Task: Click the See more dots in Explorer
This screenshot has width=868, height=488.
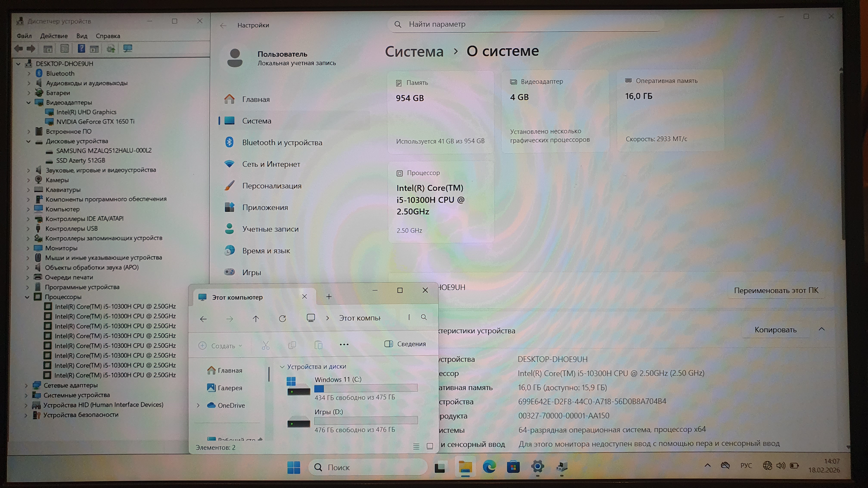Action: [x=344, y=344]
